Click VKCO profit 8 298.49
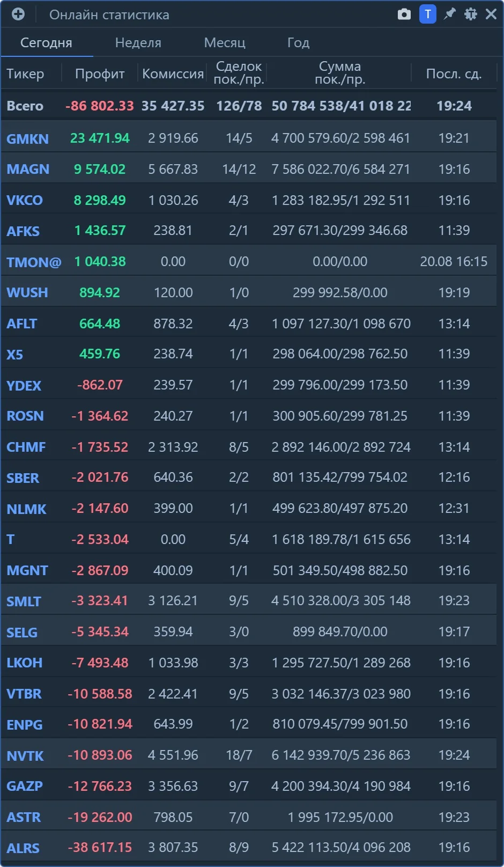 coord(100,200)
